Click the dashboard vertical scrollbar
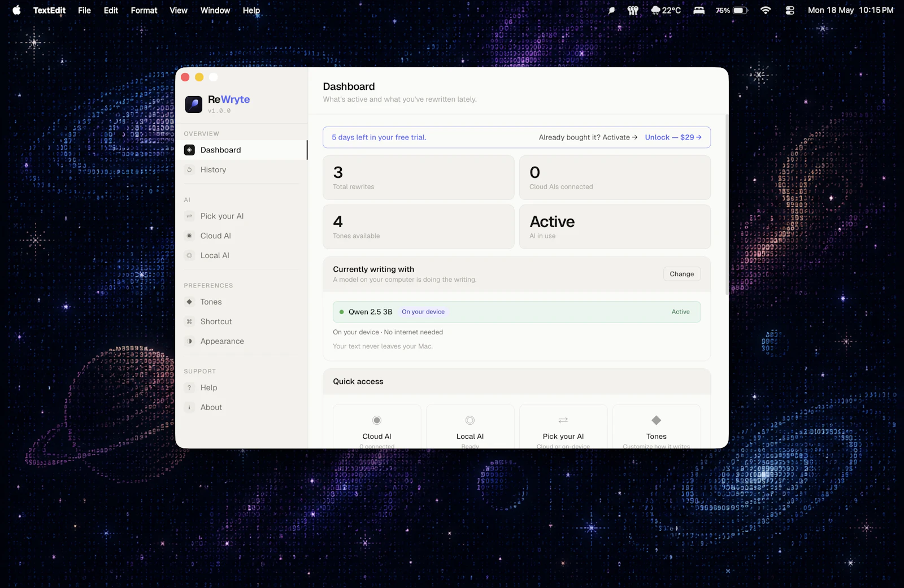Image resolution: width=904 pixels, height=588 pixels. pyautogui.click(x=727, y=204)
